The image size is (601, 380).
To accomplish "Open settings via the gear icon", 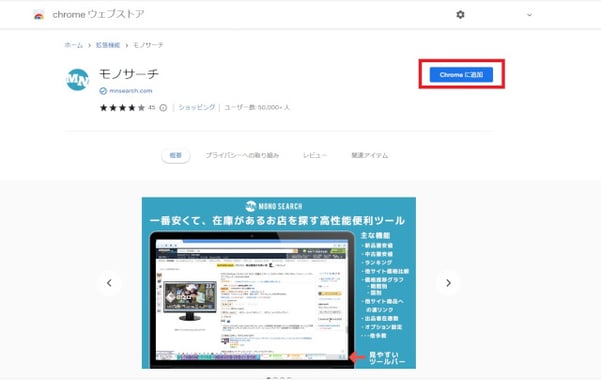I will pyautogui.click(x=460, y=15).
